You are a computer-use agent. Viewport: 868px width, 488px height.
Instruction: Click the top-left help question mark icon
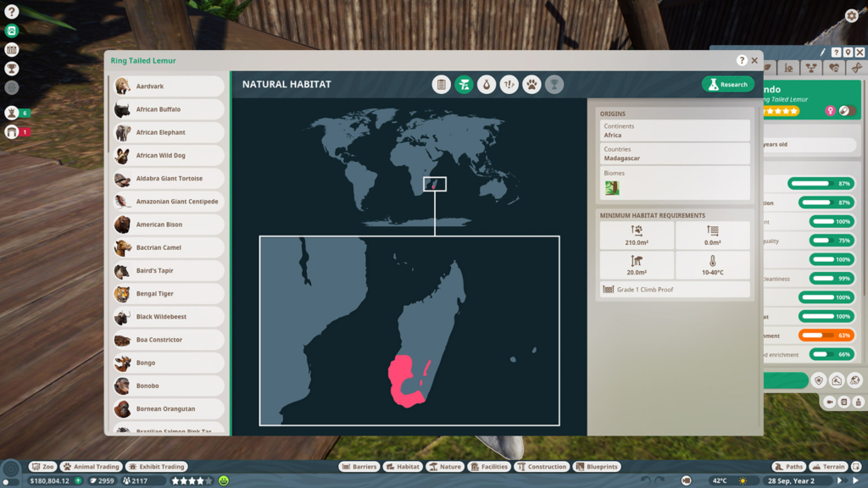point(12,12)
